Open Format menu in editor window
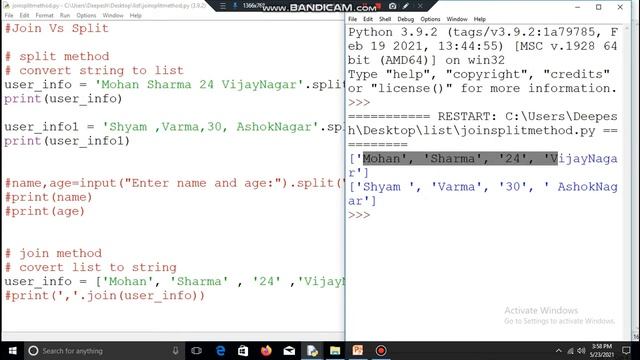 pos(44,16)
